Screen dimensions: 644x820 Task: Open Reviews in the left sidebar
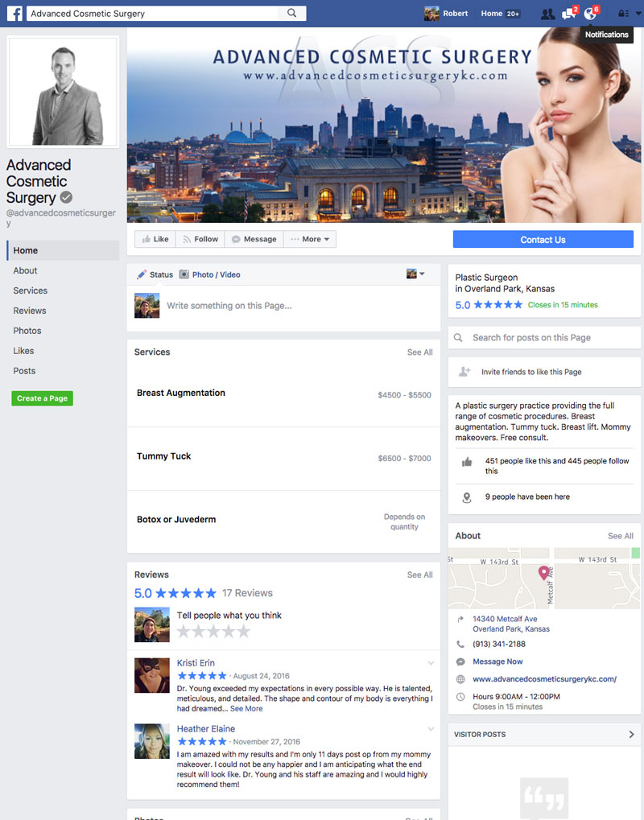30,311
